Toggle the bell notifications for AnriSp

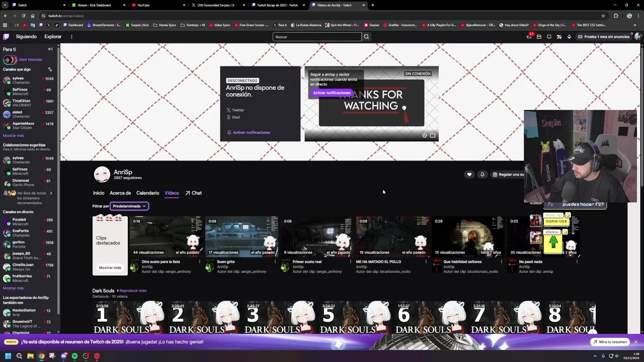coord(482,174)
